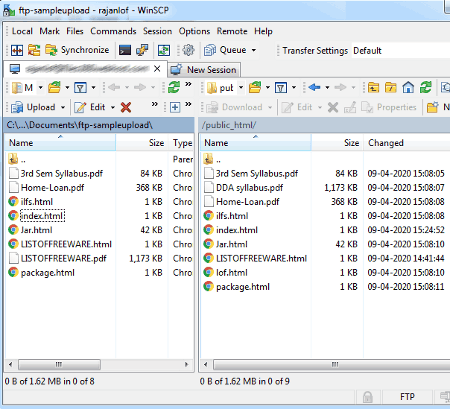This screenshot has width=450, height=409.
Task: Click the Compare Directories toolbar icon
Action: coord(17,50)
